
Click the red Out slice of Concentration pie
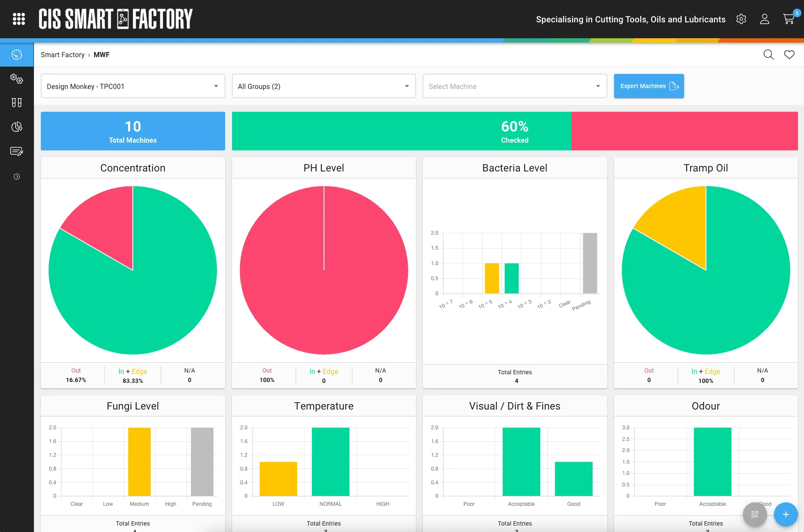(x=105, y=223)
